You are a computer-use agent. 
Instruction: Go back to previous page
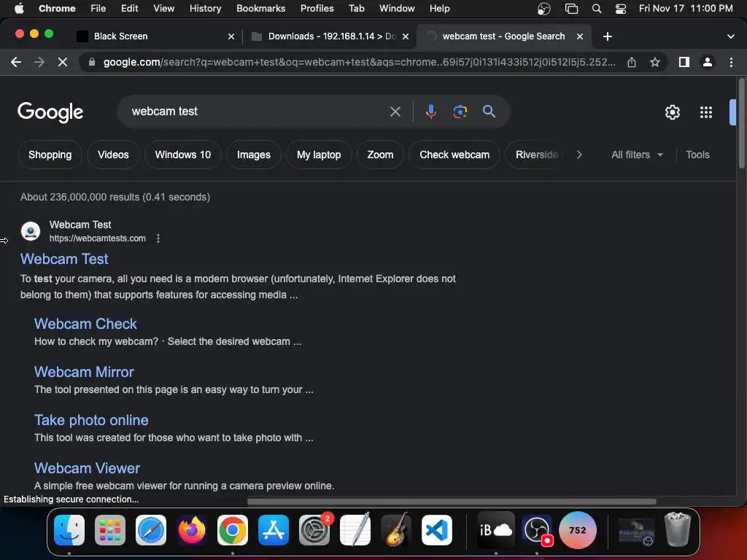pyautogui.click(x=16, y=62)
